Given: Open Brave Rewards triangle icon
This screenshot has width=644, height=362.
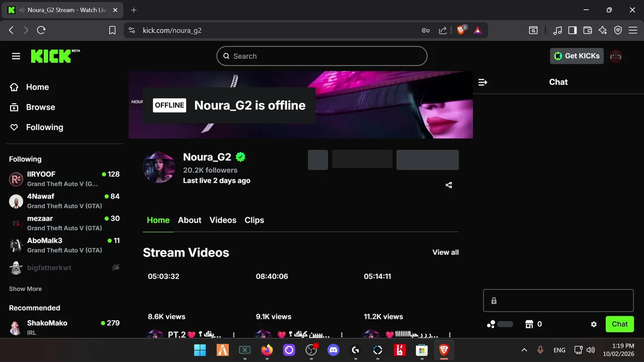Looking at the screenshot, I should tap(477, 30).
